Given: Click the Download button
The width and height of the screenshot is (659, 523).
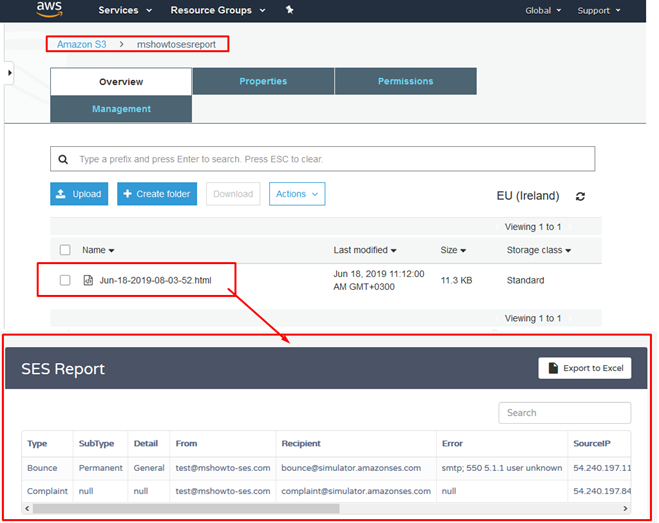Looking at the screenshot, I should (x=233, y=194).
